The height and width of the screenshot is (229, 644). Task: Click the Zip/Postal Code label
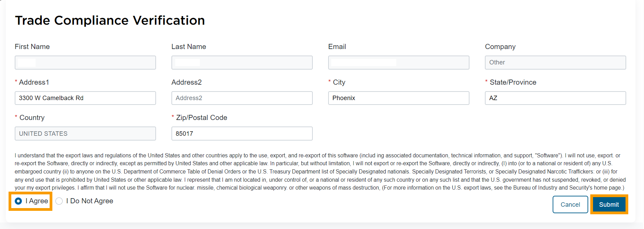pyautogui.click(x=202, y=118)
